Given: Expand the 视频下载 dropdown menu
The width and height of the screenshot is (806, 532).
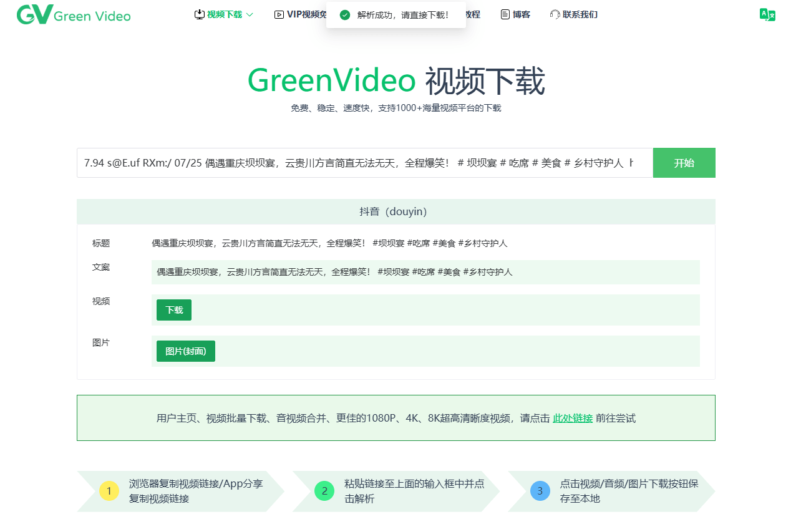Looking at the screenshot, I should (x=223, y=14).
